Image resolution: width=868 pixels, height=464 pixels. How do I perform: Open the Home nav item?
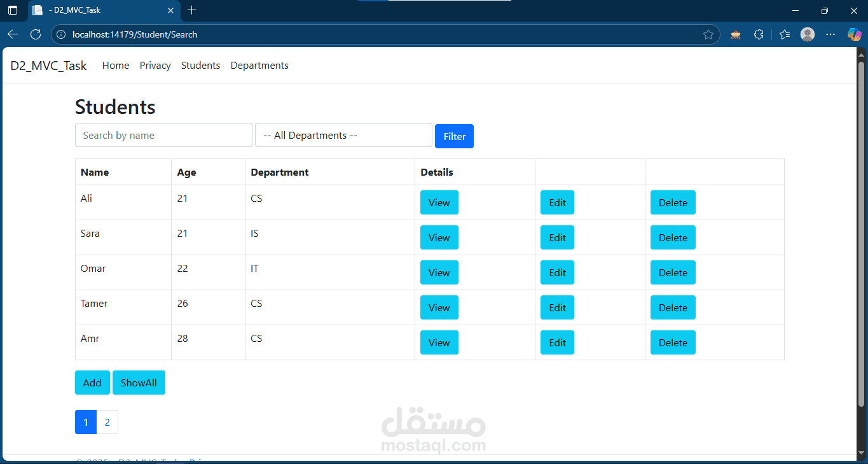pos(116,66)
